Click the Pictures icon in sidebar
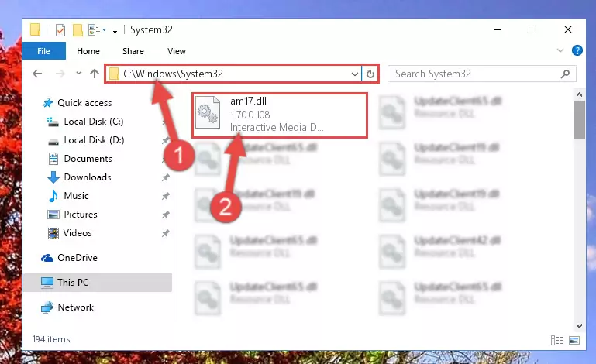 [x=53, y=215]
